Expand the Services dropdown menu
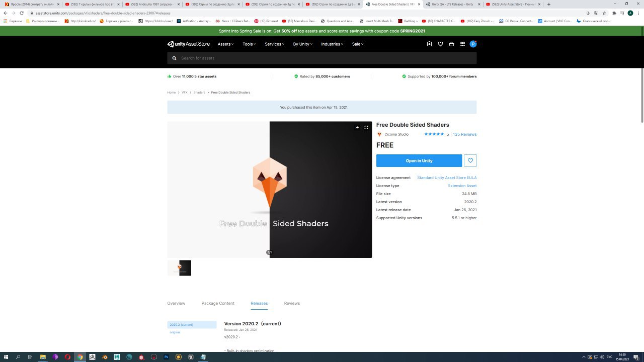The image size is (644, 362). point(275,44)
